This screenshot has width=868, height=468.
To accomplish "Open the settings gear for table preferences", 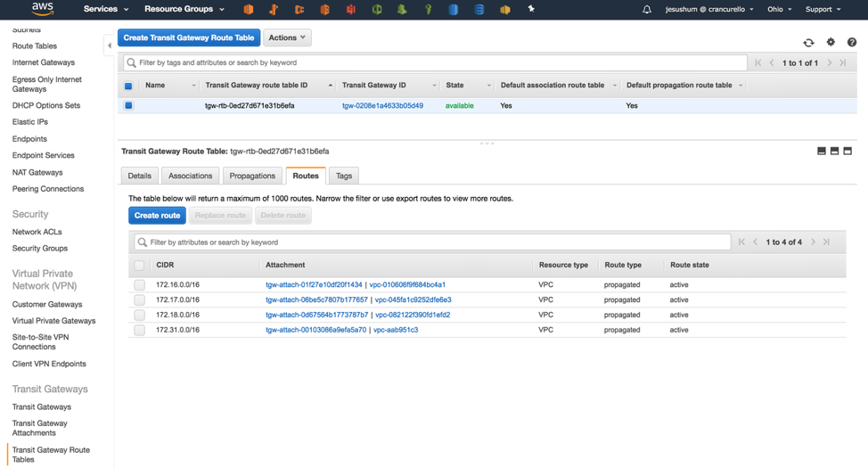I will 831,42.
